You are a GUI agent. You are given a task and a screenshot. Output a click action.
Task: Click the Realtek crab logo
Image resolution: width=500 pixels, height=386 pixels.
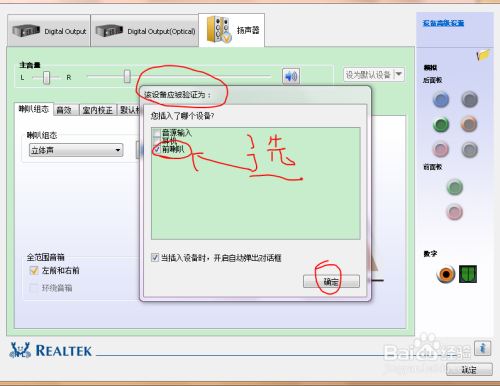(x=20, y=350)
